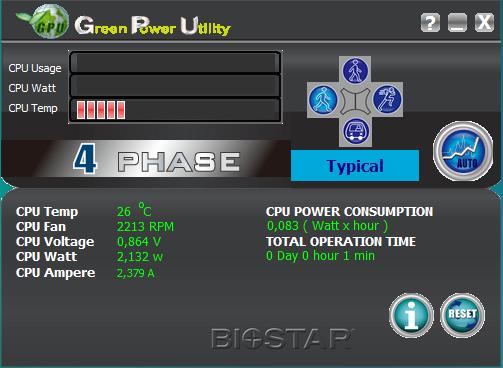
Task: Click the 0,083 ( Watt x hour ) value
Action: 327,226
